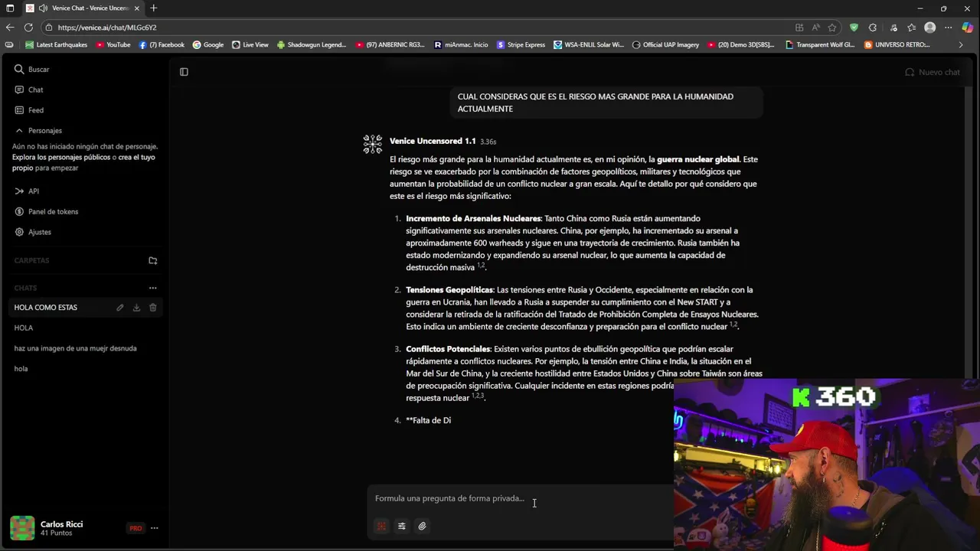Image resolution: width=980 pixels, height=551 pixels.
Task: Open the Stripe Express bookmark
Action: (x=521, y=45)
